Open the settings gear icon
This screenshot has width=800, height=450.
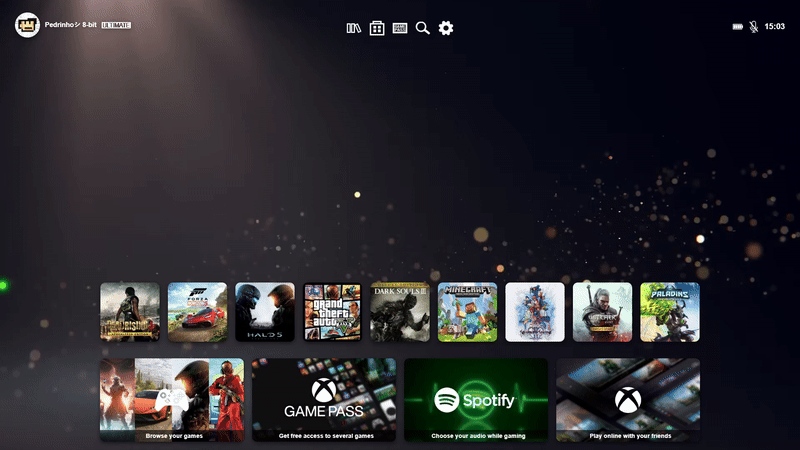click(446, 28)
